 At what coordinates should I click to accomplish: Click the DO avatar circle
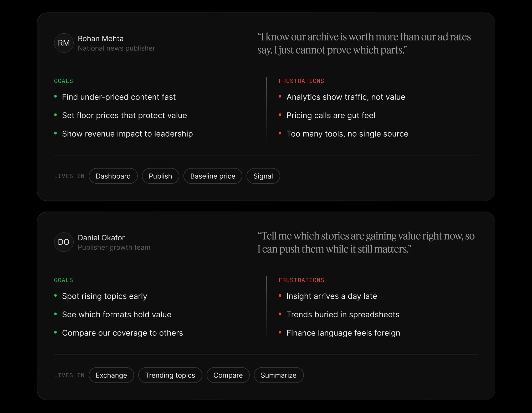pyautogui.click(x=64, y=242)
